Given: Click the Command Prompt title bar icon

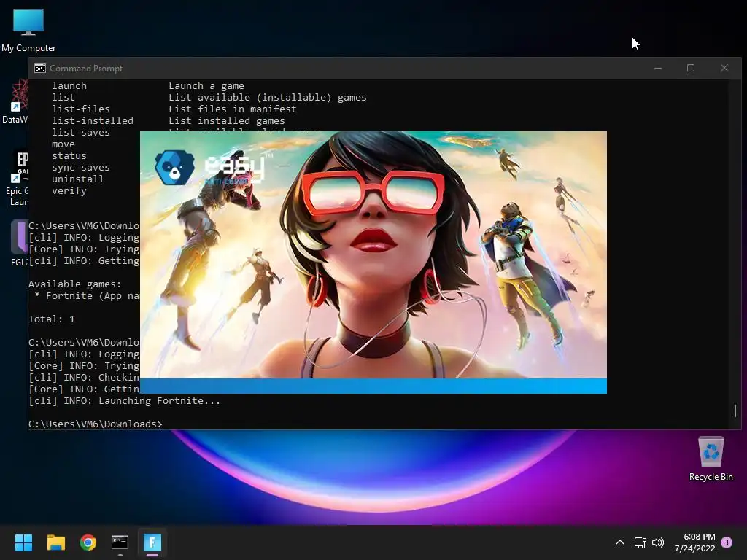Looking at the screenshot, I should [40, 69].
